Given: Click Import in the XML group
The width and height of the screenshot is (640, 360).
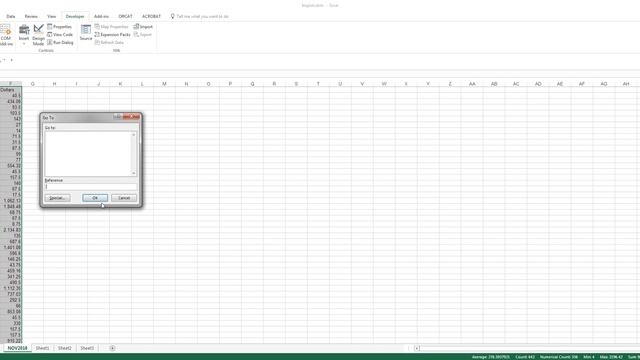Looking at the screenshot, I should point(143,27).
